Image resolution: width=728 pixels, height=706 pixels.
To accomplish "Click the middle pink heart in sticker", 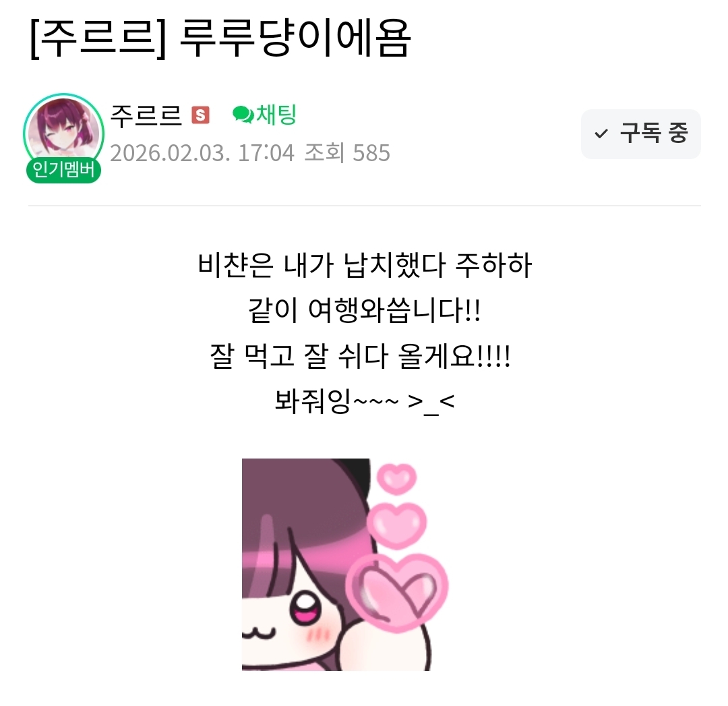I will (x=396, y=525).
